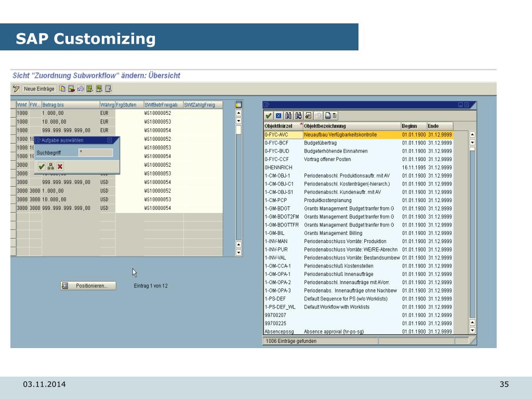Click the personal value list icon in hit list
Screen dimensions: 532x399
308,116
